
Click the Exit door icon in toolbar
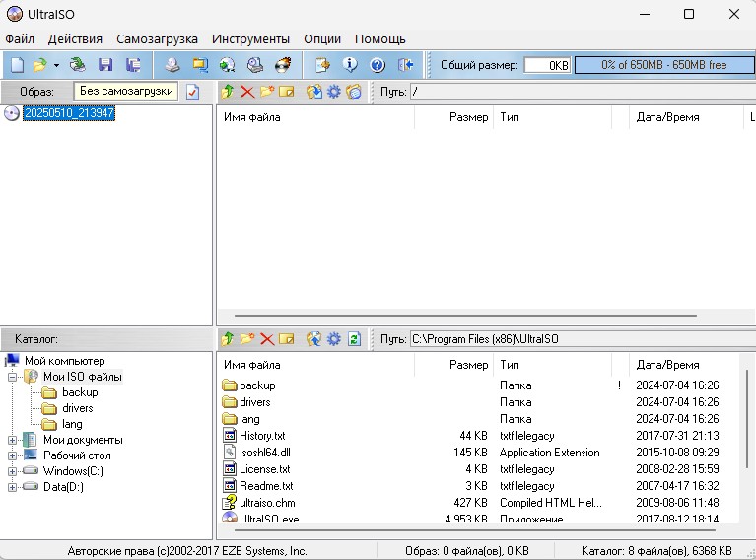pyautogui.click(x=405, y=65)
